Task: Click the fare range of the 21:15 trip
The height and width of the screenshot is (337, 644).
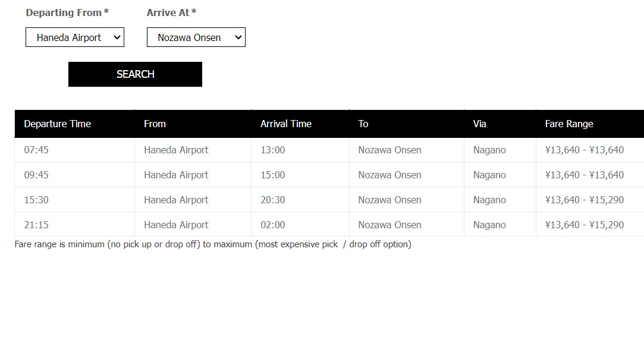Action: (x=584, y=225)
